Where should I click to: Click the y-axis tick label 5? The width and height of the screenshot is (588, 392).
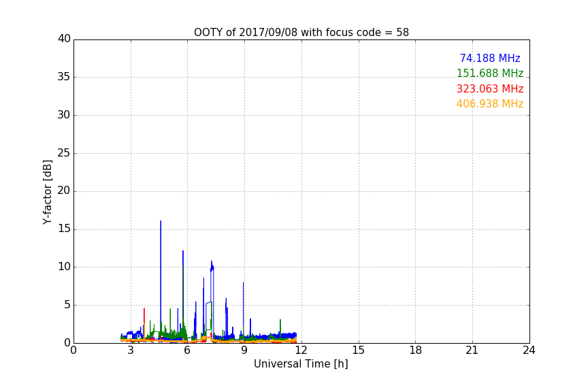coord(67,305)
